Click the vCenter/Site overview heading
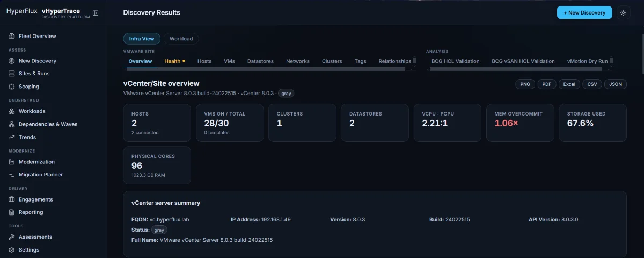The image size is (644, 258). pyautogui.click(x=161, y=83)
